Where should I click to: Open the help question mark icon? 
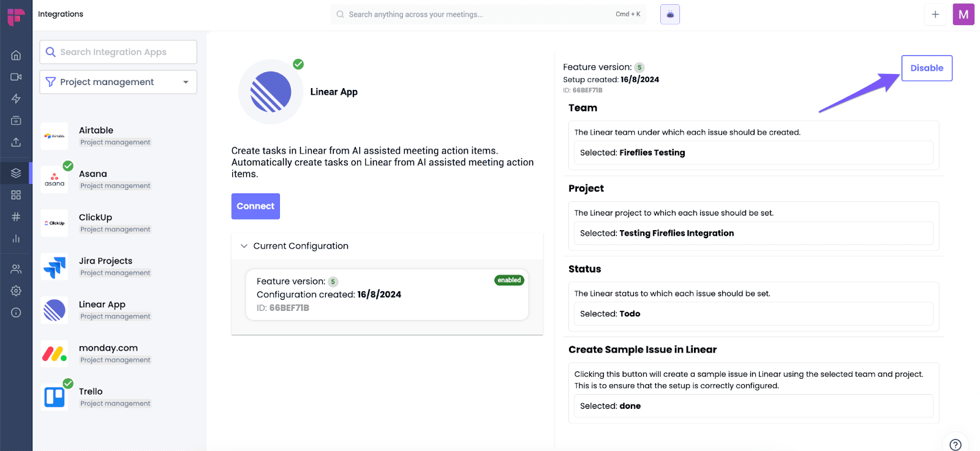(x=956, y=444)
